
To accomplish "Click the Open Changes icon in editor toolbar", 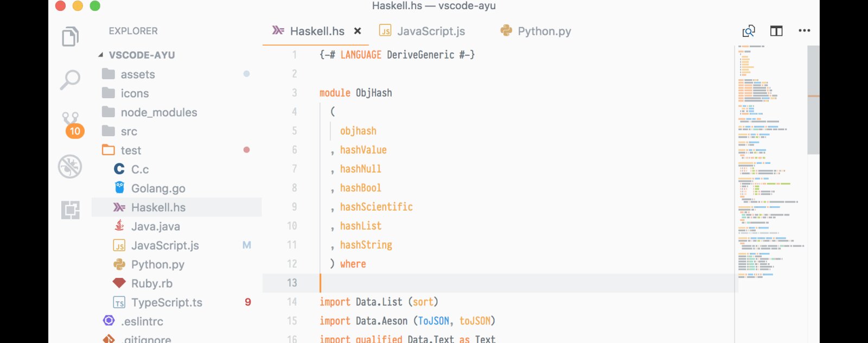I will pos(749,31).
